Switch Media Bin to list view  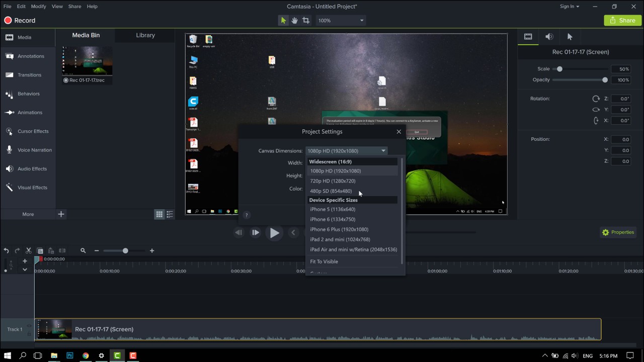tap(170, 214)
